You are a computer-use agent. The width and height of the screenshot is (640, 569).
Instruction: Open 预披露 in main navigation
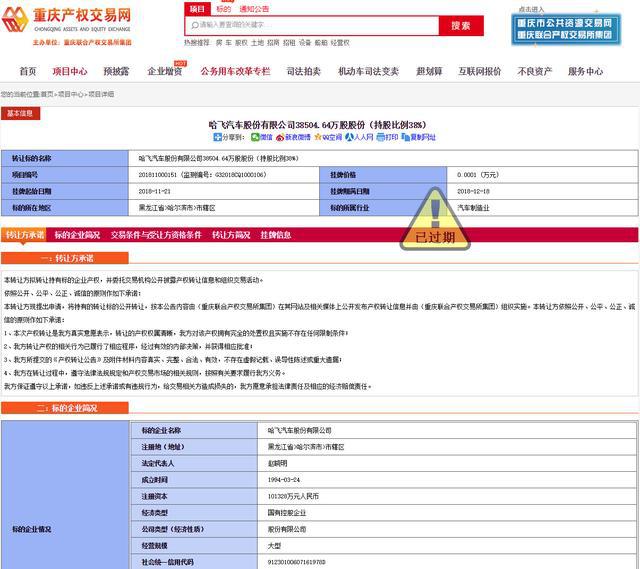pos(116,71)
